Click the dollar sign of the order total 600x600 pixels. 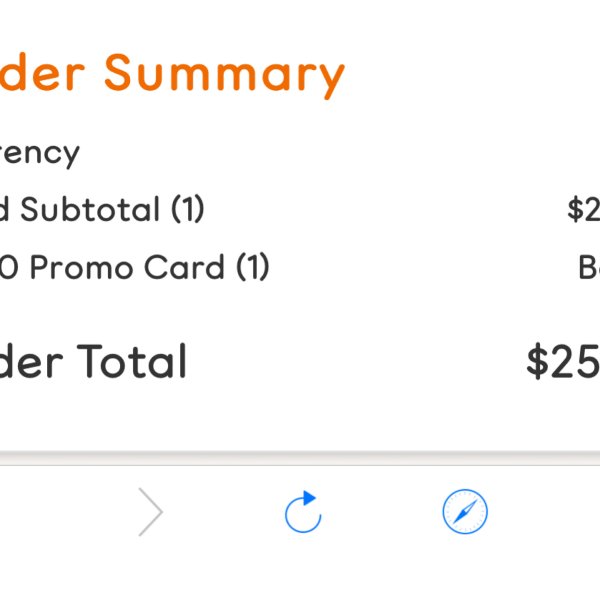[x=537, y=361]
